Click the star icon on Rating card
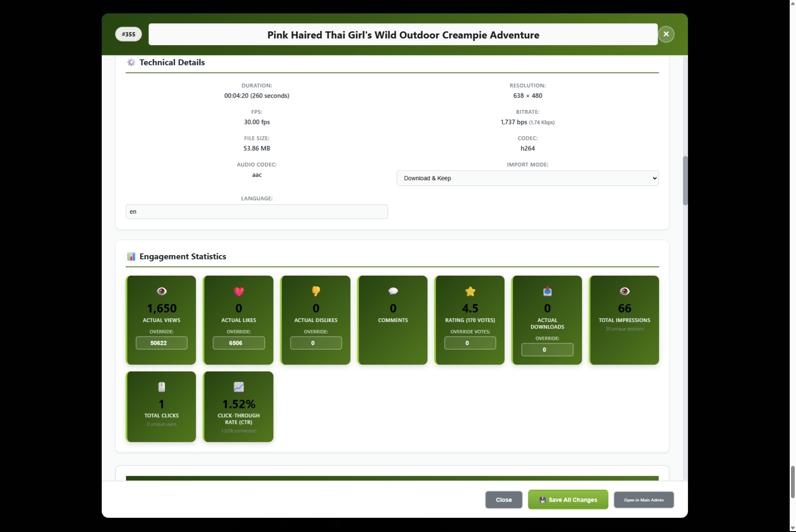Viewport: 796px width, 532px height. pos(470,292)
